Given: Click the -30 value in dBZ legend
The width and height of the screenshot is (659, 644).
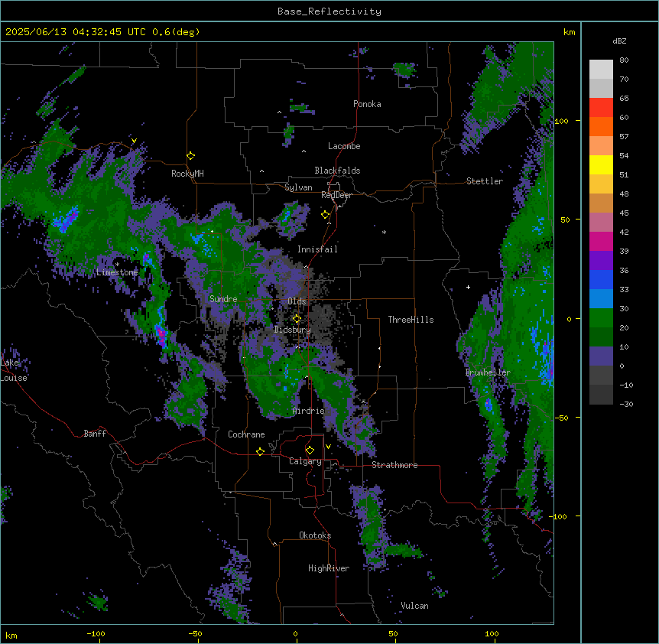Looking at the screenshot, I should coord(626,404).
